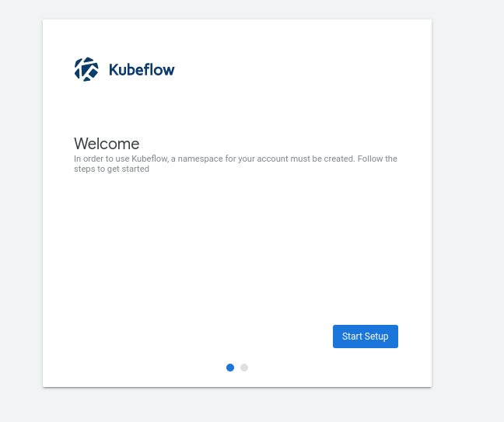The height and width of the screenshot is (422, 504).
Task: Select the first blue step indicator dot
Action: [230, 368]
